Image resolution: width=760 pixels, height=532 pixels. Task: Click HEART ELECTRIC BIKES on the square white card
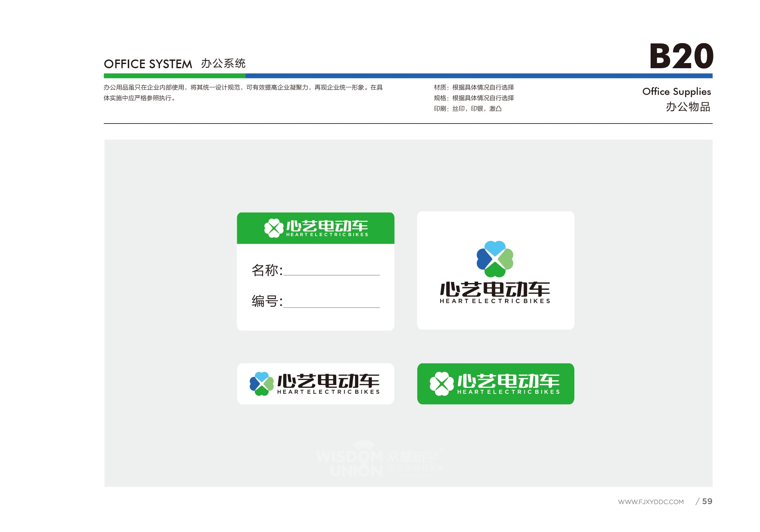495,301
